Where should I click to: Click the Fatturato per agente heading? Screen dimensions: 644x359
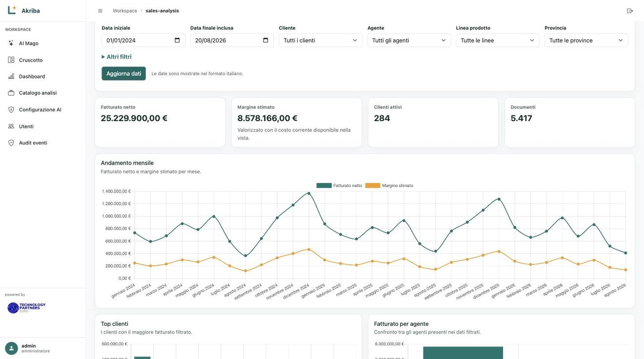point(402,324)
